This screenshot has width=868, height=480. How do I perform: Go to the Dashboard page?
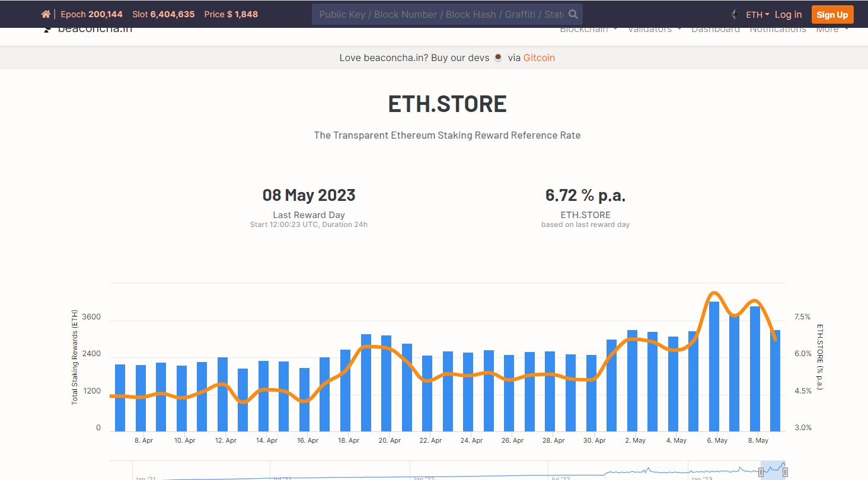point(715,30)
